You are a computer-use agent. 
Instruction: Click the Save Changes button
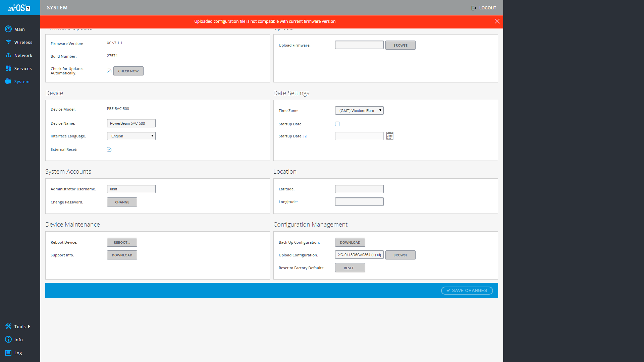467,291
